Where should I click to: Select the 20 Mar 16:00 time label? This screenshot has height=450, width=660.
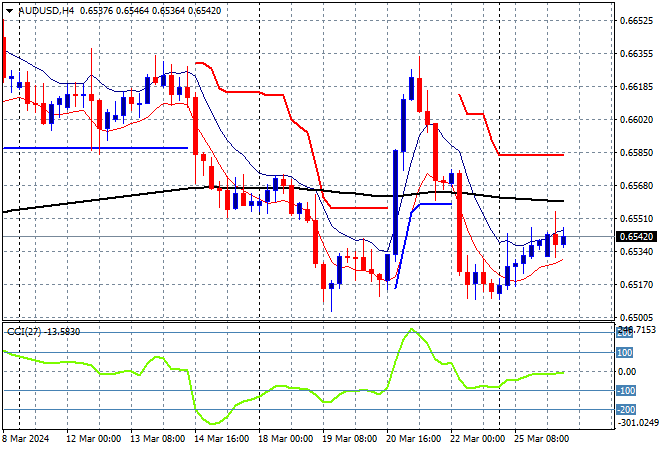[412, 438]
